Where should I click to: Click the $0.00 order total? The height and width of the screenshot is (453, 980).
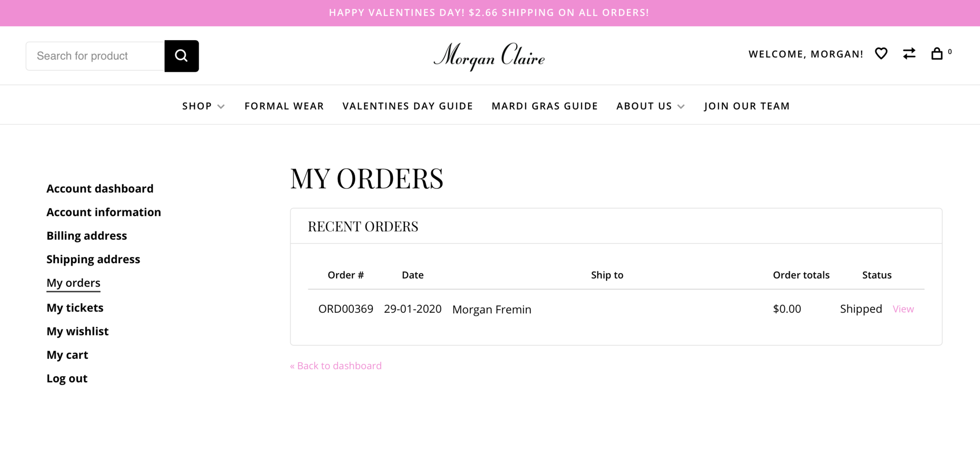tap(787, 309)
